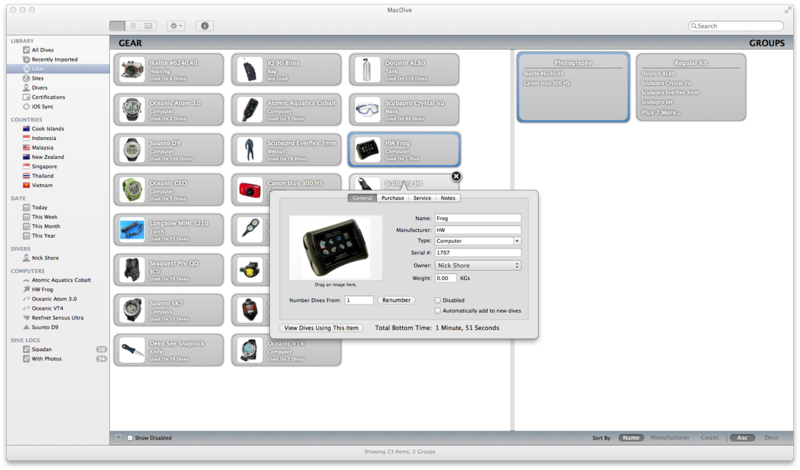The height and width of the screenshot is (470, 800).
Task: Sort gear by Name
Action: pos(631,438)
